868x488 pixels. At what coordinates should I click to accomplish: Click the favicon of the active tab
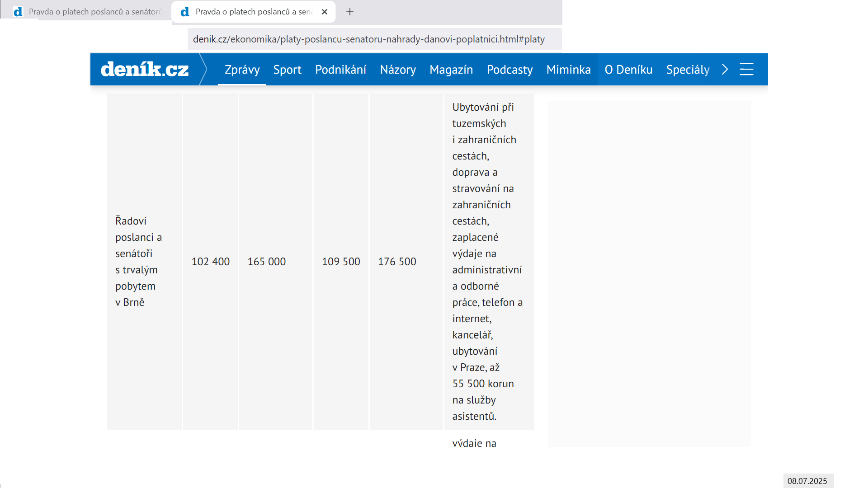coord(184,12)
